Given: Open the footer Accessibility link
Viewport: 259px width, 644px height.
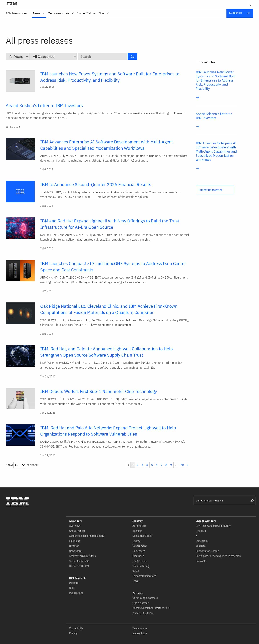Looking at the screenshot, I should [140, 633].
